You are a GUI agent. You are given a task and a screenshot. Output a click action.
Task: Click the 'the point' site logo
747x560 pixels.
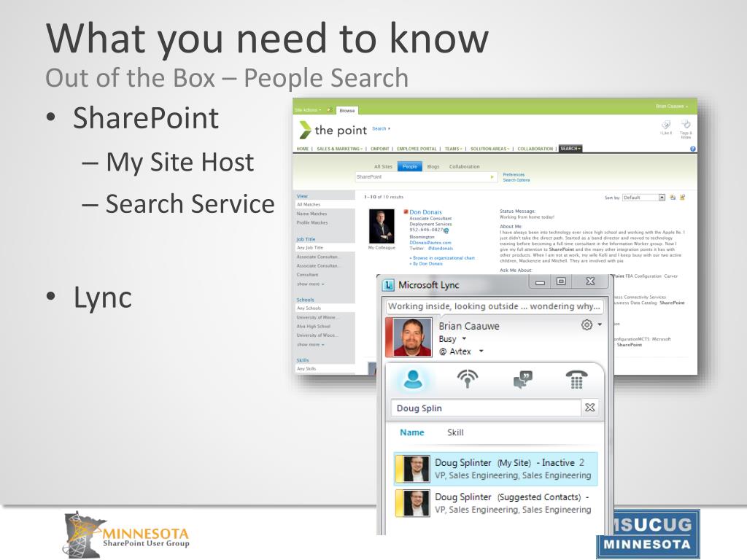[x=333, y=130]
